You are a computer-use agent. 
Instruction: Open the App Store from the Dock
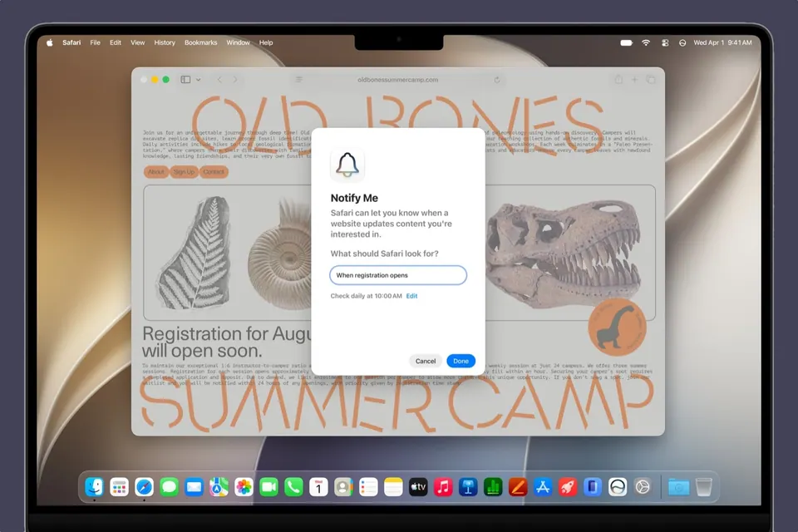[x=543, y=487]
